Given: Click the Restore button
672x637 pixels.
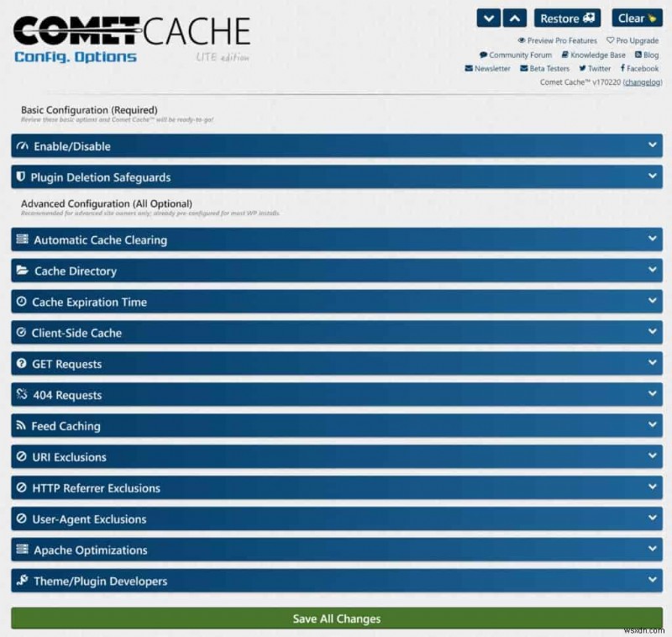Looking at the screenshot, I should (567, 18).
